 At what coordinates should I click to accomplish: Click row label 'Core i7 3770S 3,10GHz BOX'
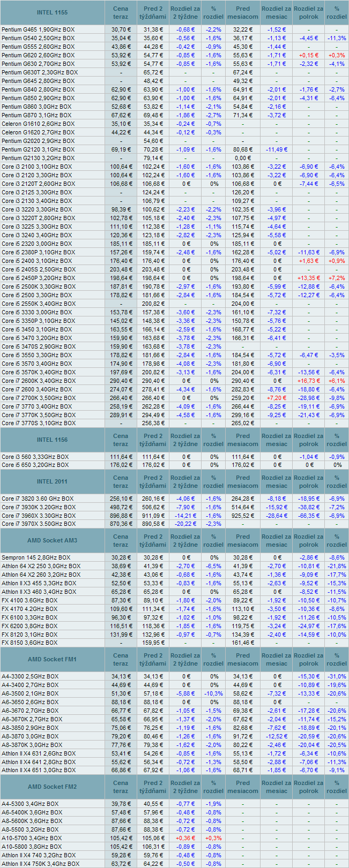click(39, 423)
